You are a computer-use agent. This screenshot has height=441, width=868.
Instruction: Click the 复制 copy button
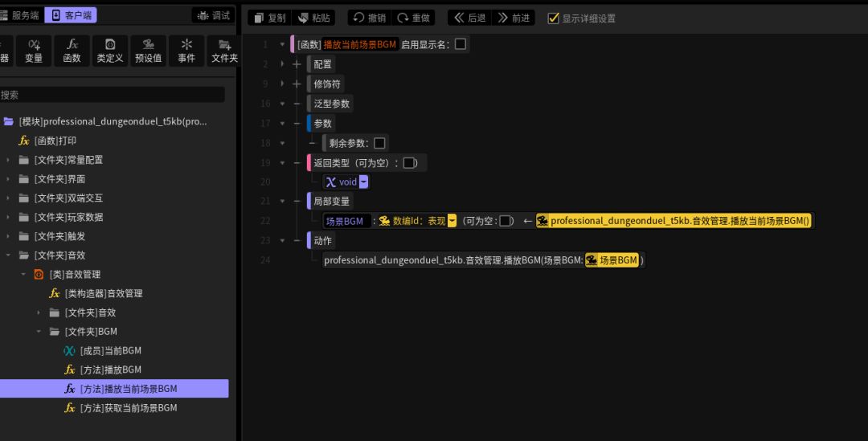click(271, 18)
